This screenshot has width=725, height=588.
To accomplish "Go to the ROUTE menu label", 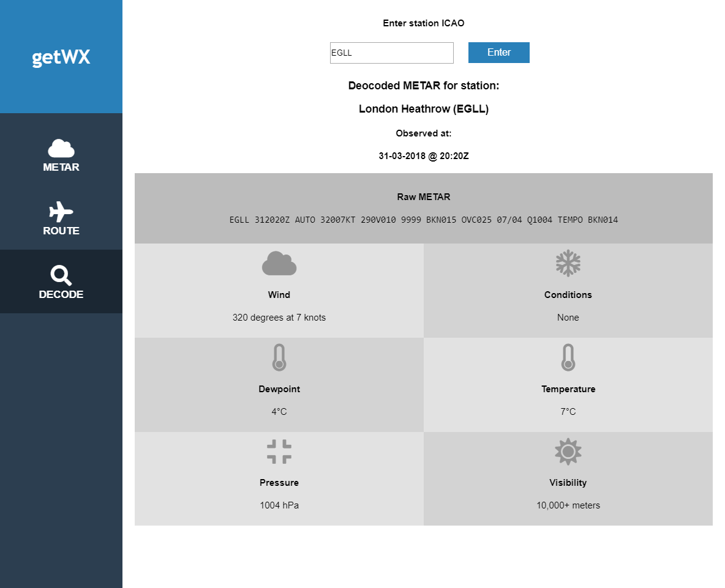I will (x=61, y=231).
